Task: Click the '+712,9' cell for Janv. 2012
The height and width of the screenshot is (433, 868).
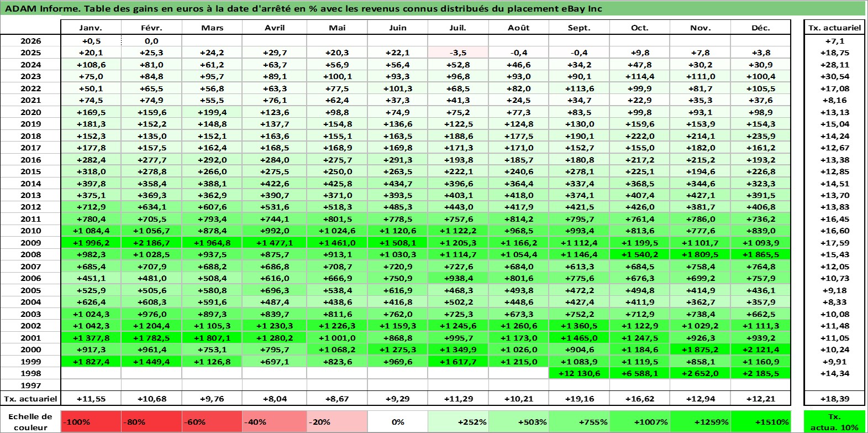Action: pyautogui.click(x=91, y=207)
